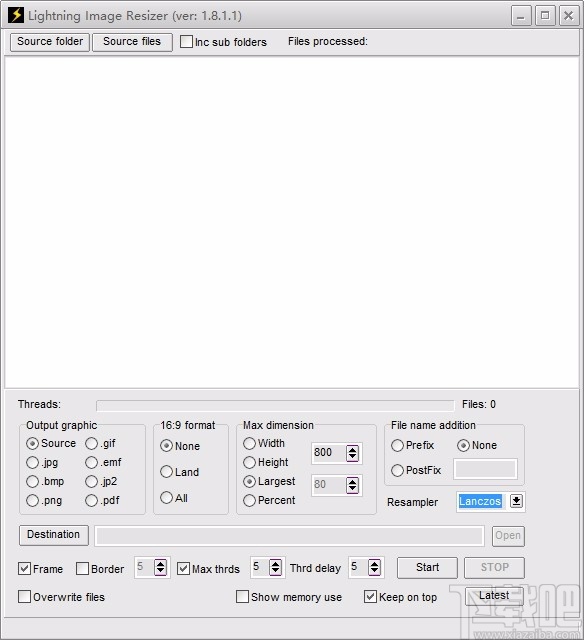Click the 80 percent value field
The width and height of the screenshot is (584, 640).
tap(328, 485)
